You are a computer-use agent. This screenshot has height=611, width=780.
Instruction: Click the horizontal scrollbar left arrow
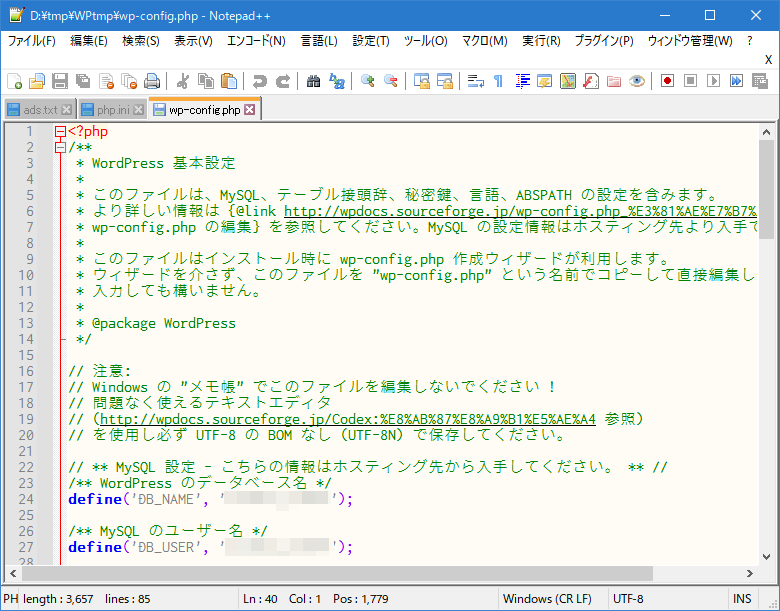13,574
